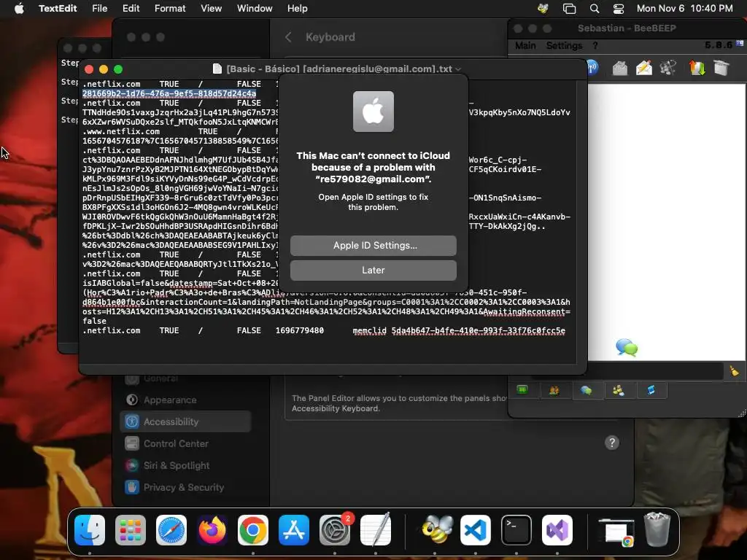Click the date and time in menu bar

pos(684,8)
